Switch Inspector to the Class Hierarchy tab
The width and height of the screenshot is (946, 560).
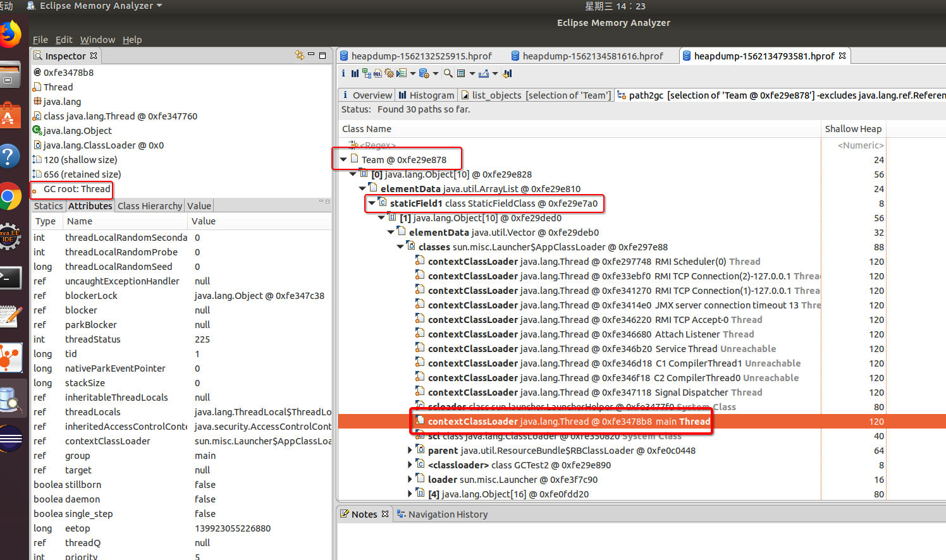(x=150, y=205)
